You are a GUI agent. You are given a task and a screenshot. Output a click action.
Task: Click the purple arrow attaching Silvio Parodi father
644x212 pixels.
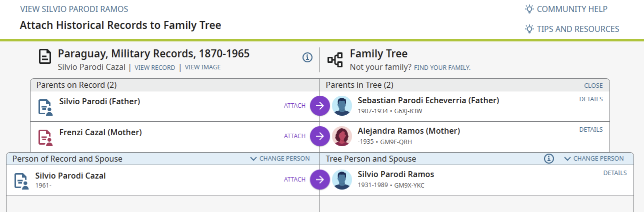click(320, 106)
